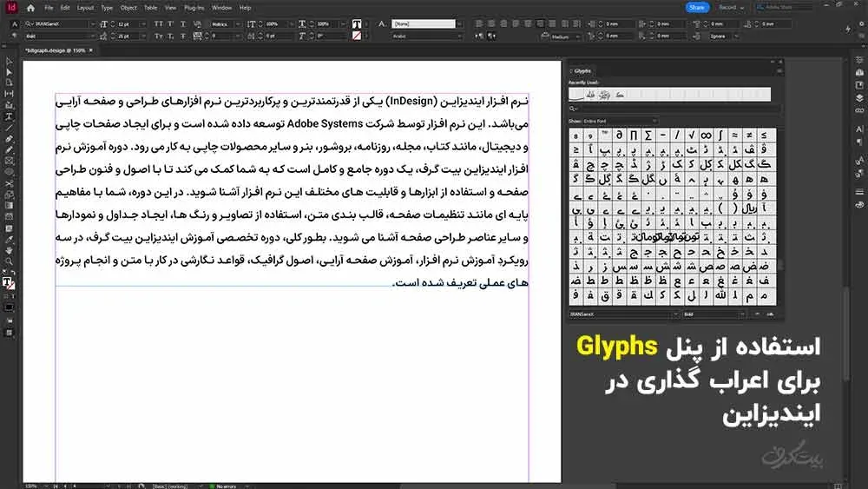Switch to Character Formatting Controls
This screenshot has width=868, height=489.
point(15,23)
